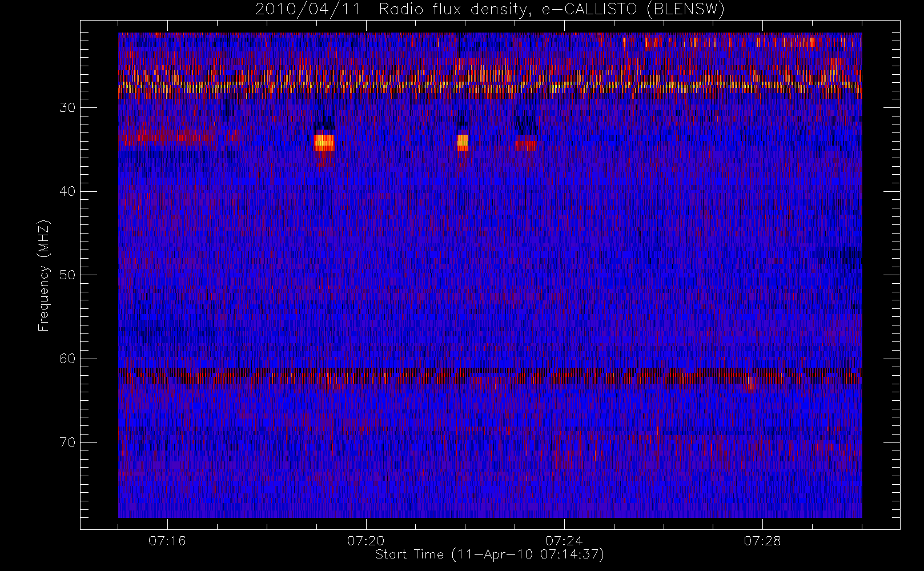
Task: Click the plot title with date 2010/04/11
Action: tap(490, 9)
